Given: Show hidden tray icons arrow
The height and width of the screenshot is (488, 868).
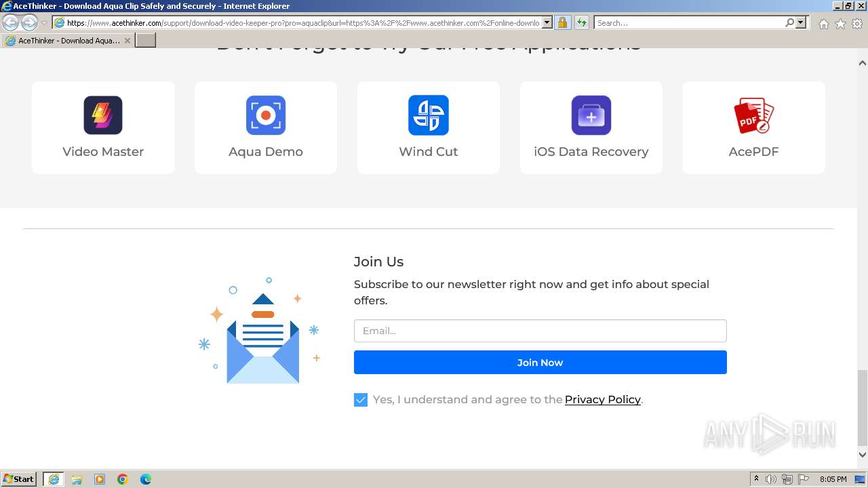Looking at the screenshot, I should point(756,479).
